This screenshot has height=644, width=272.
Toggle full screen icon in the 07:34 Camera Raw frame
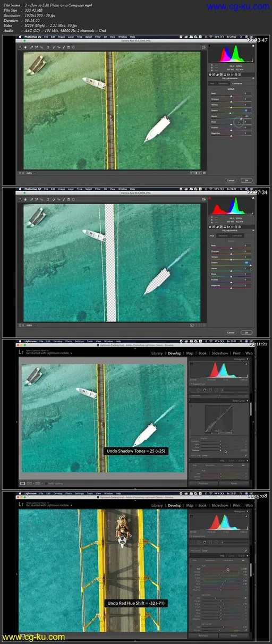tap(204, 199)
